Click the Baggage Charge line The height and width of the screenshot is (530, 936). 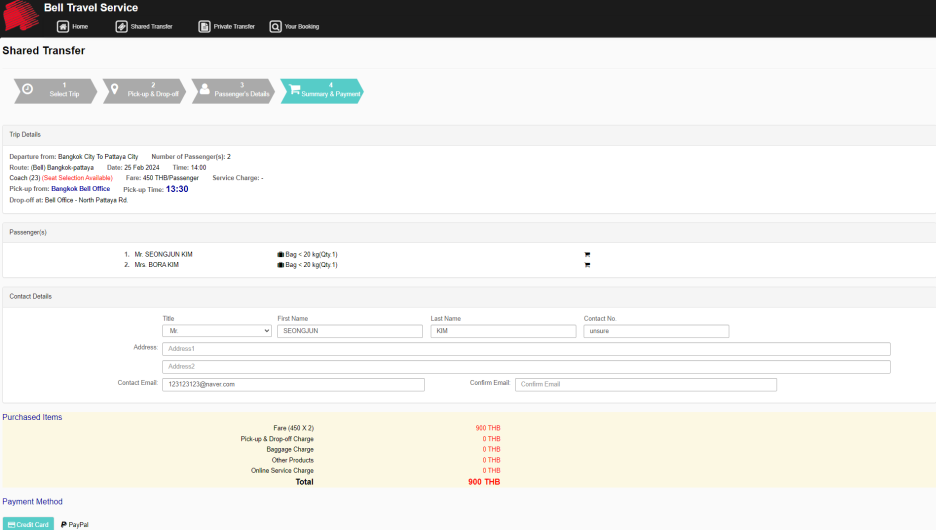point(290,449)
